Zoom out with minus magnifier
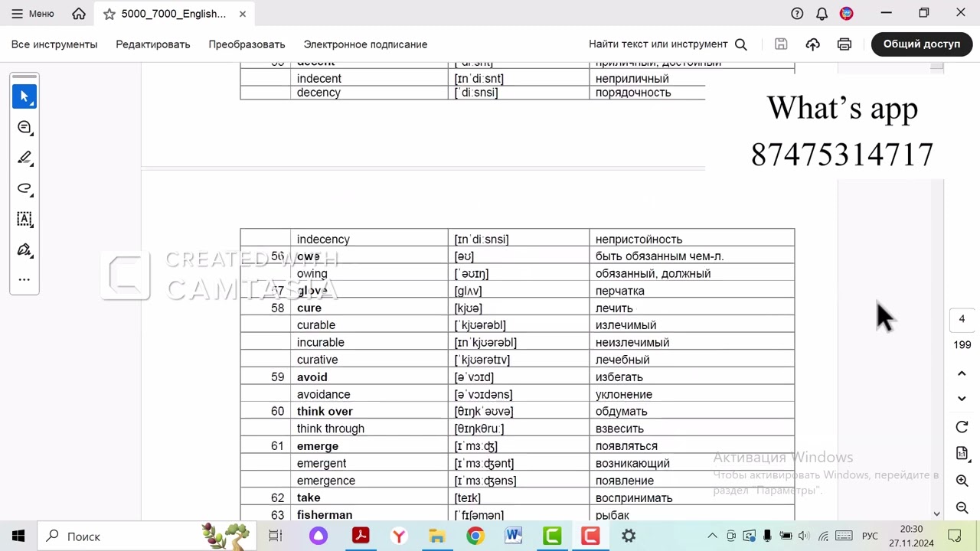Image resolution: width=980 pixels, height=551 pixels. [962, 507]
